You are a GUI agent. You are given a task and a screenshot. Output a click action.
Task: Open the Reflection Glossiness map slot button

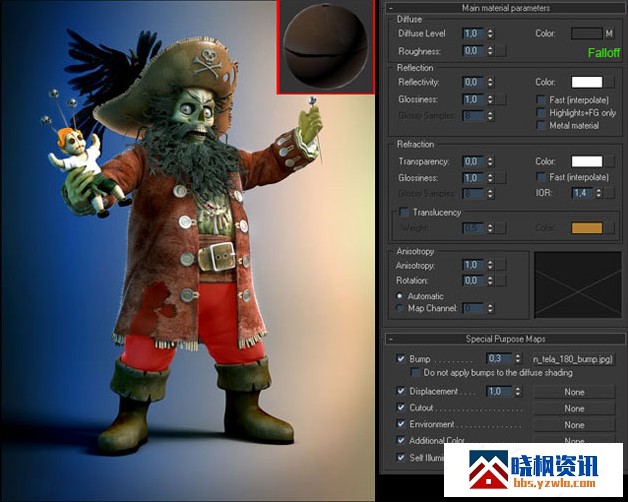point(501,99)
